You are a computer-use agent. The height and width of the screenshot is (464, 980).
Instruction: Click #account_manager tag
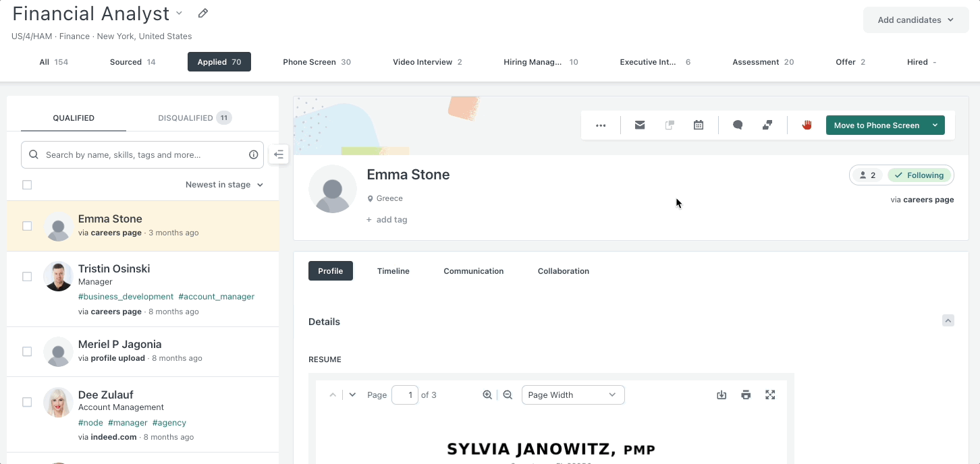(217, 297)
